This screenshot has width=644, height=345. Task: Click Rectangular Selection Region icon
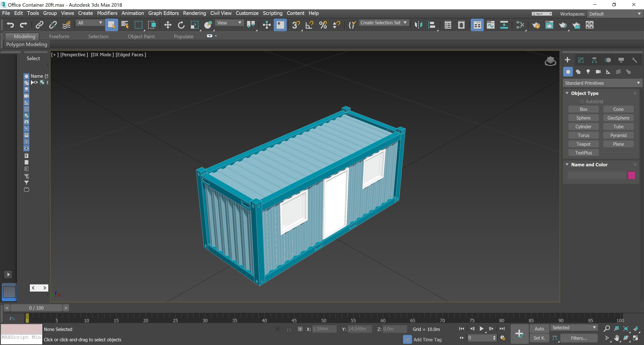point(138,25)
